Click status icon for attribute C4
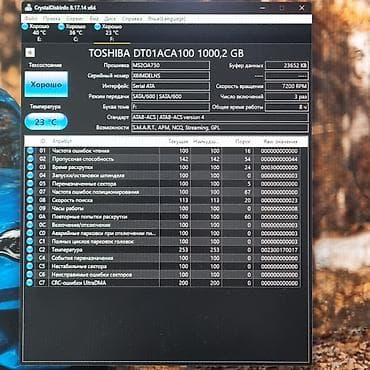The height and width of the screenshot is (370, 370). click(x=30, y=258)
